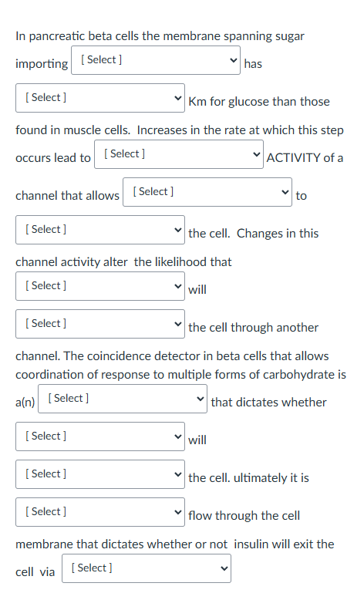Click the chevron arrow beside "the cell through another"
The height and width of the screenshot is (610, 364).
coord(177,324)
